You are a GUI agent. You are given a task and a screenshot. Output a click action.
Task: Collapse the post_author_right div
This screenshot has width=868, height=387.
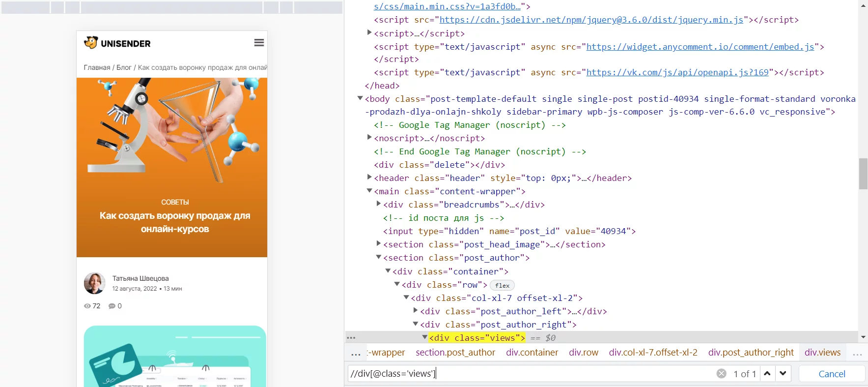416,324
